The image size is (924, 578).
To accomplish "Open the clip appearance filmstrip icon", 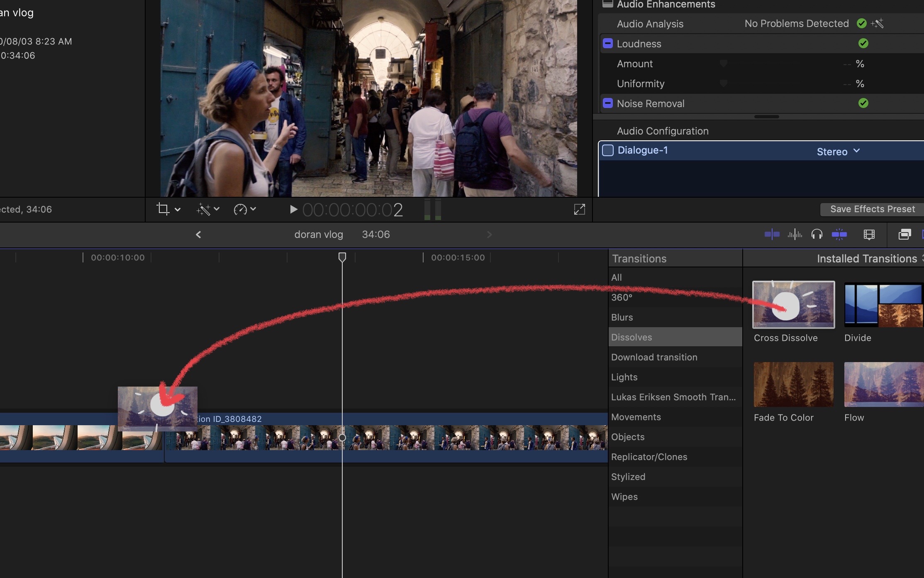I will click(869, 235).
